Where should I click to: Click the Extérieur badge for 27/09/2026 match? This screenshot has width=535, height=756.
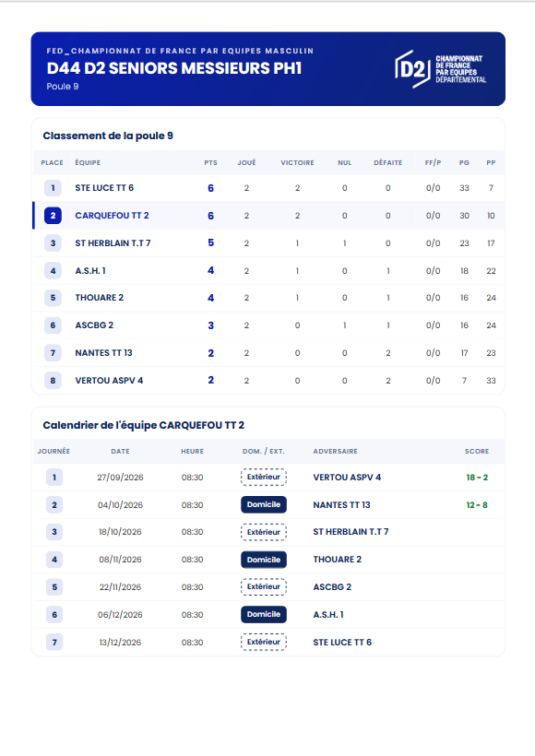pyautogui.click(x=264, y=477)
